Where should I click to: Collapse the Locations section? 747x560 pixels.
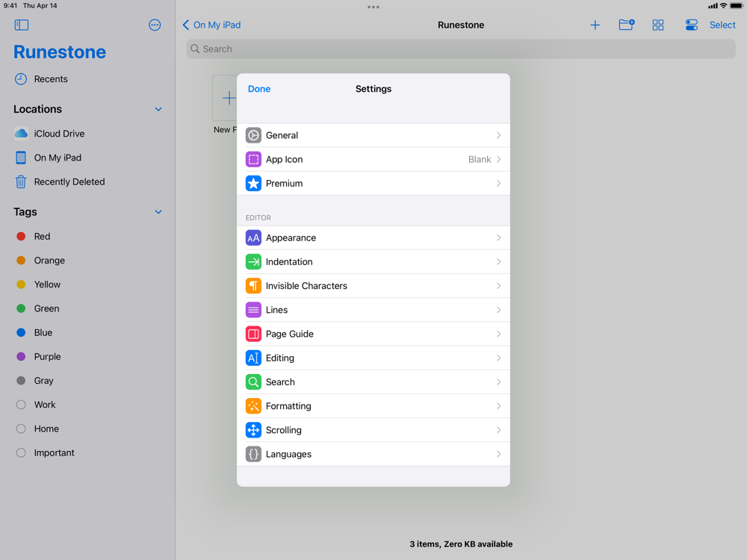click(x=158, y=109)
